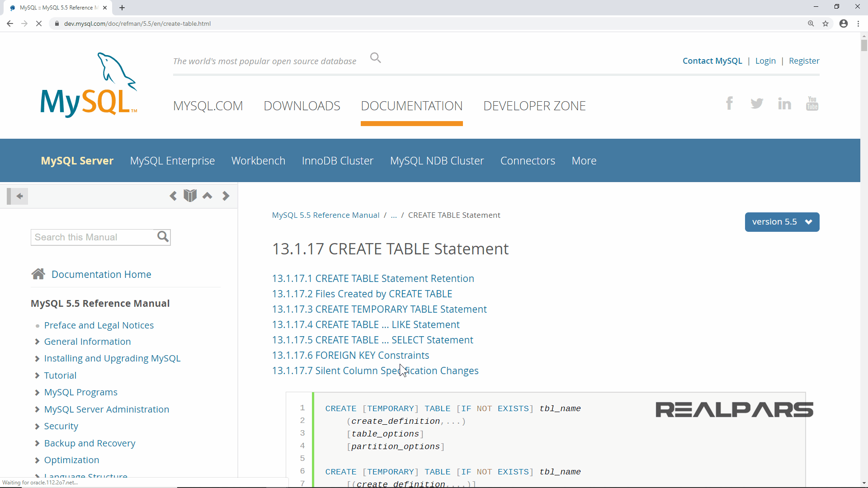View site security lock icon
The image size is (868, 488).
57,23
